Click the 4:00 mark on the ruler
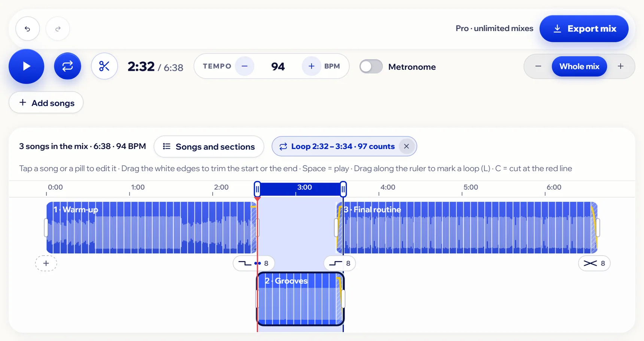Screen dimensions: 644x341 pyautogui.click(x=388, y=187)
